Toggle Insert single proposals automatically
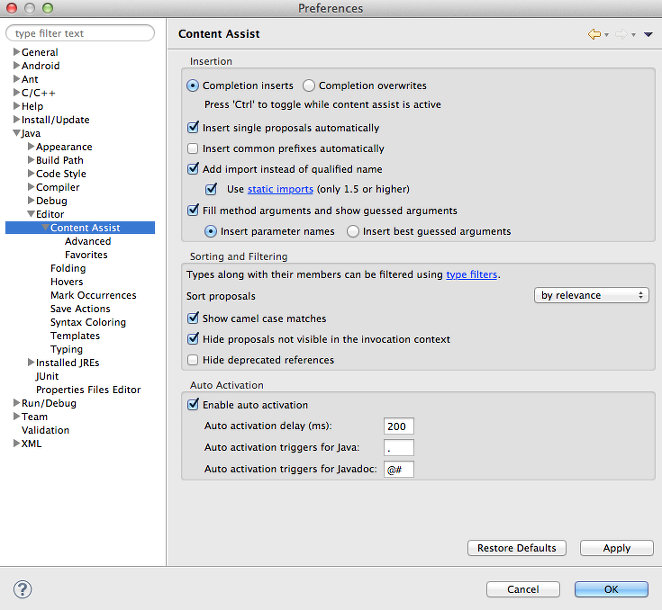The height and width of the screenshot is (610, 662). coord(193,127)
